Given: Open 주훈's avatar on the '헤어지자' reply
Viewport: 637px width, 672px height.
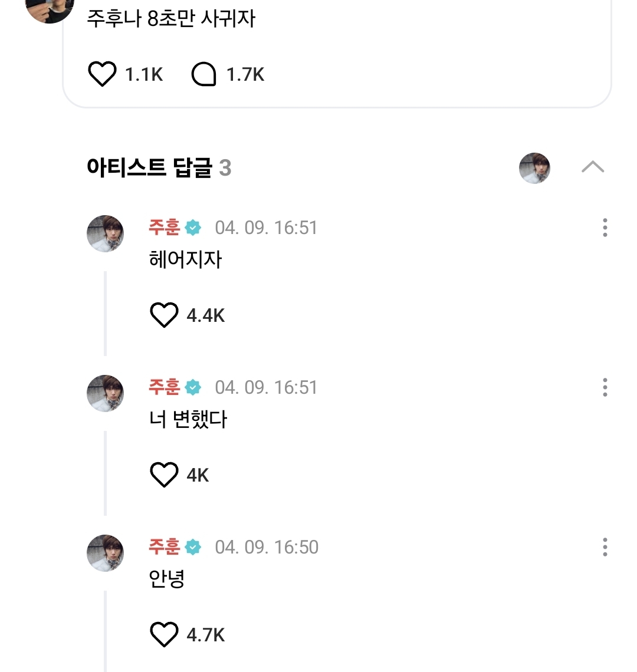Looking at the screenshot, I should coord(106,233).
